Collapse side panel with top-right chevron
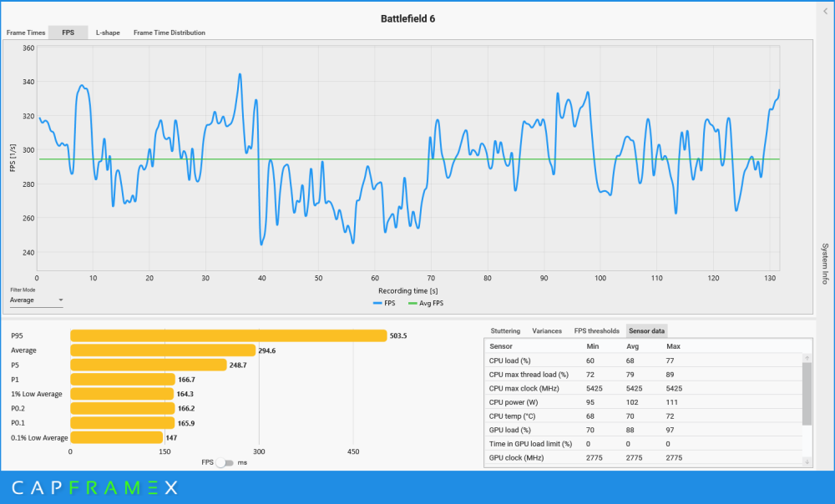Screen dimensions: 835x504 point(826,11)
